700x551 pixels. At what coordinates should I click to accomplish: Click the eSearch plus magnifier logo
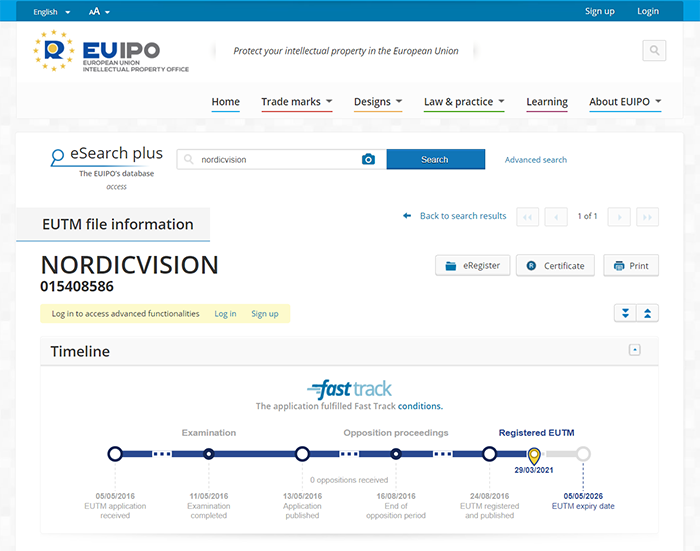57,157
